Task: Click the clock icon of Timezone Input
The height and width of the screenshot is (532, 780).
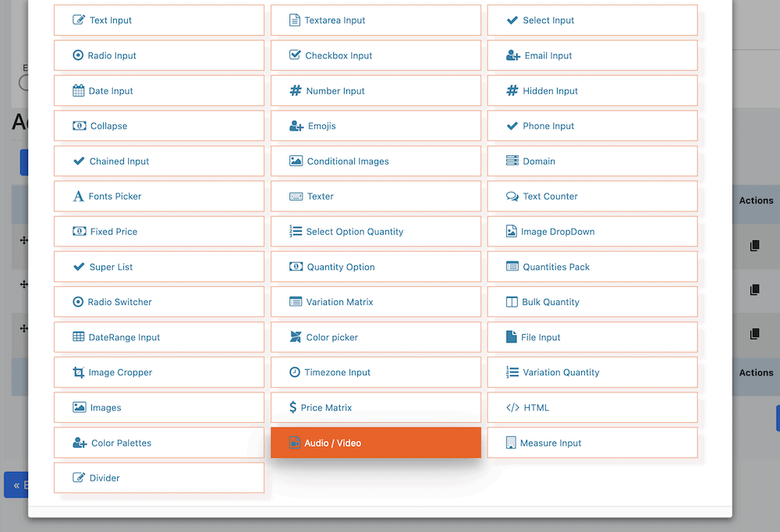Action: (295, 372)
